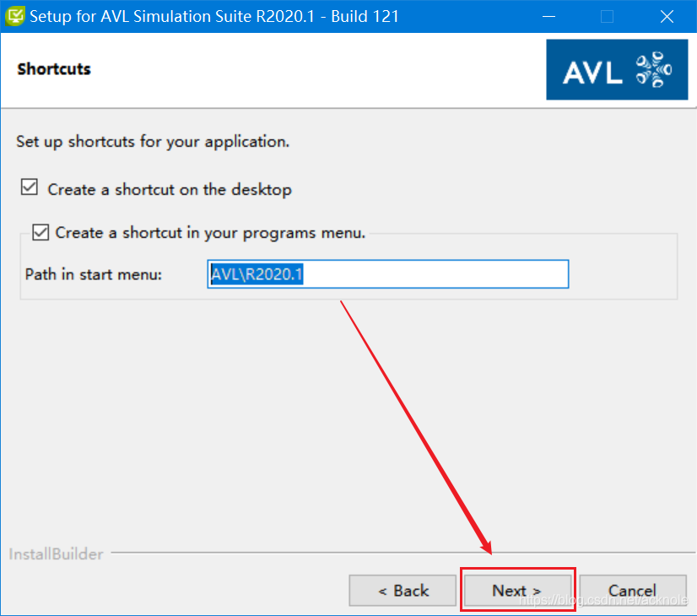
Task: Click the Shortcuts heading text
Action: click(54, 69)
